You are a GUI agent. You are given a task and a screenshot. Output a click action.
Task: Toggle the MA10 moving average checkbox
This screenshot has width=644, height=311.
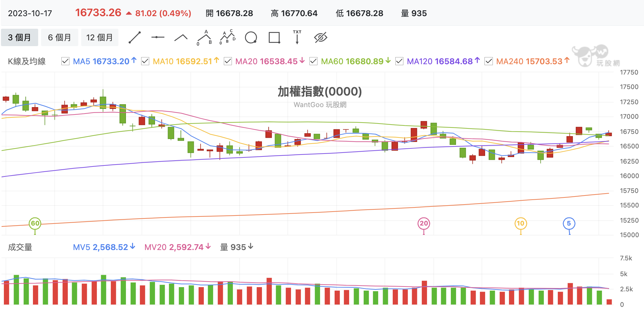[145, 61]
